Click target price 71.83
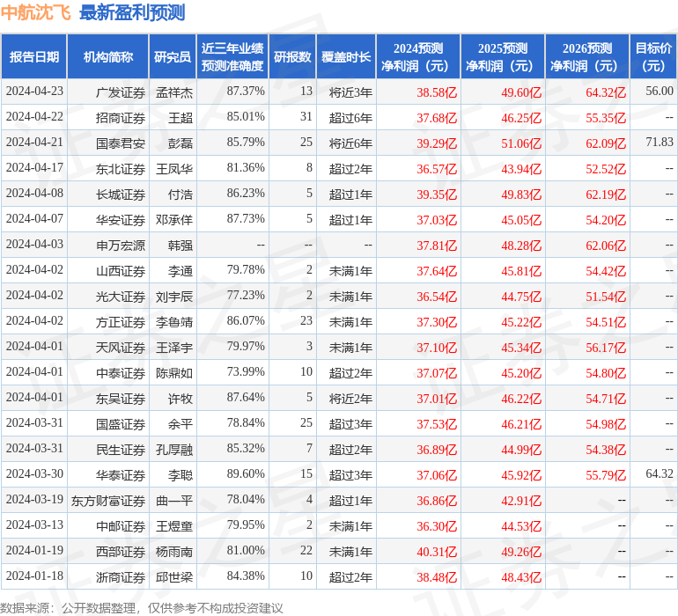 pos(660,143)
